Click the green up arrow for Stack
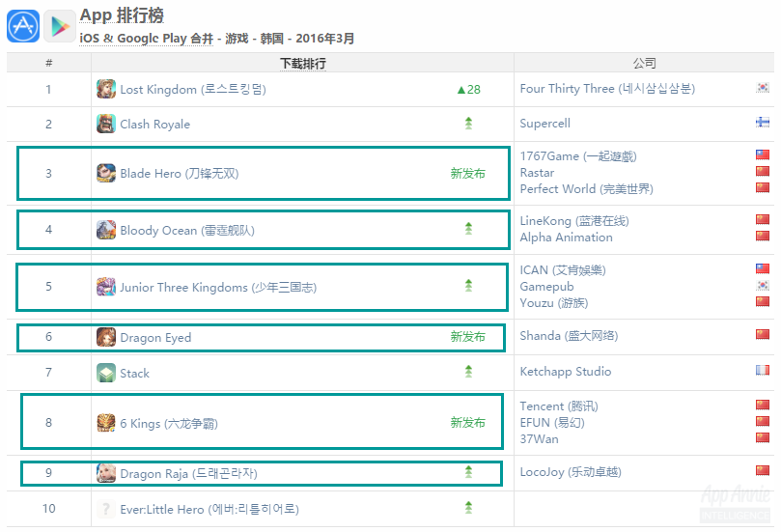This screenshot has height=532, width=781. tap(468, 372)
